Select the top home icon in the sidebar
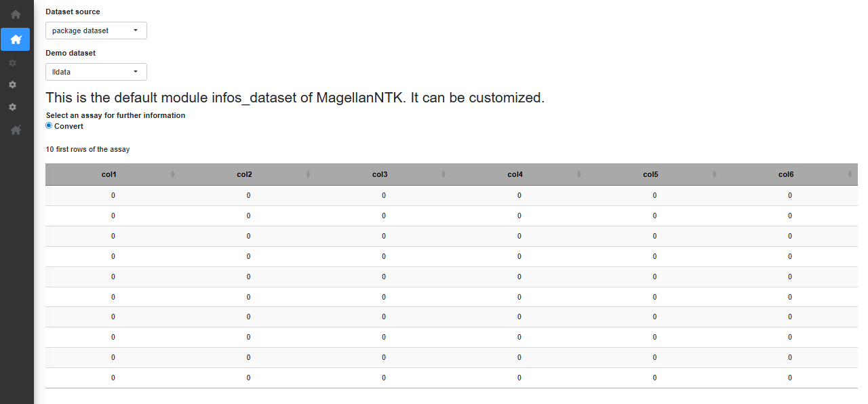This screenshot has height=404, width=868. [15, 14]
